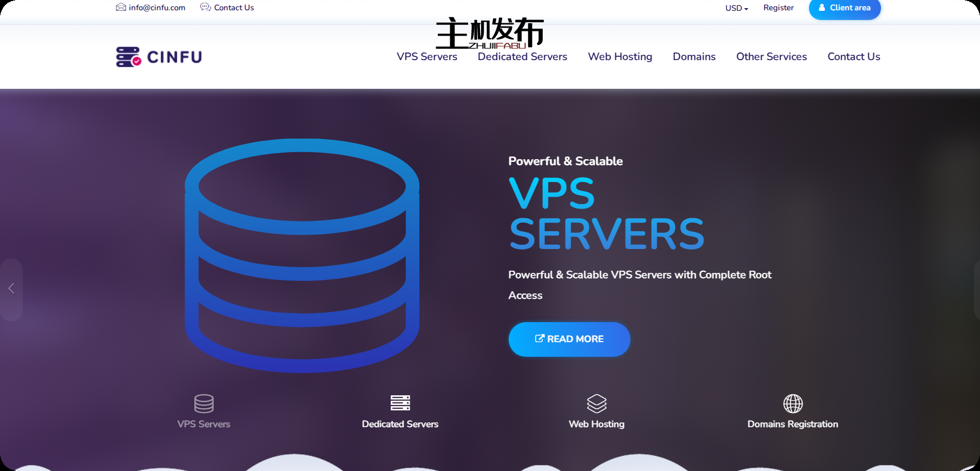Click Contact Us link in top bar
Viewport: 980px width, 471px height.
[x=234, y=8]
